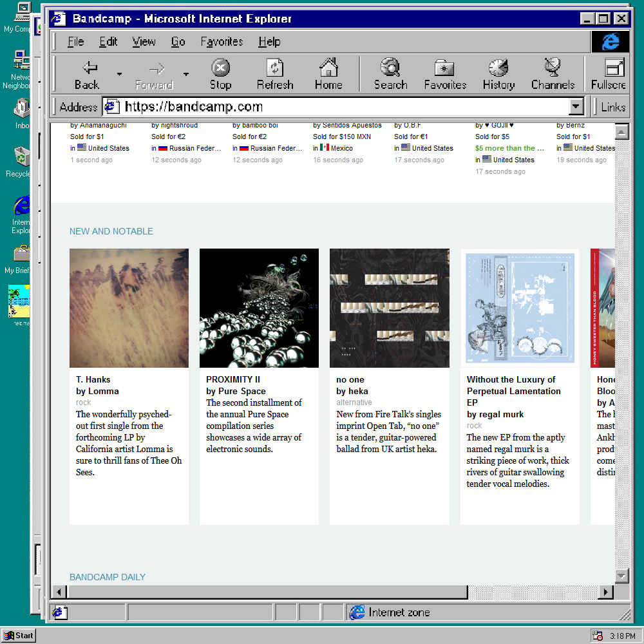Open the Internet Explorer desktop icon
The image size is (644, 644).
(x=21, y=215)
